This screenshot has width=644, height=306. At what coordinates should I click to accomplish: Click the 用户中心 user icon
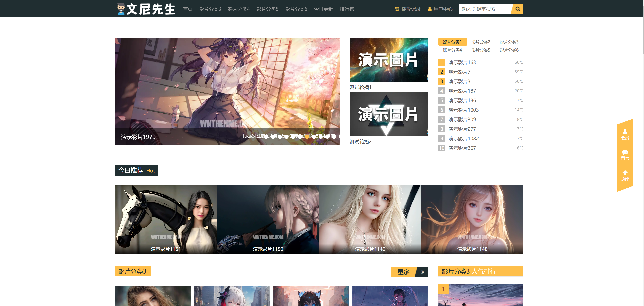(x=430, y=9)
